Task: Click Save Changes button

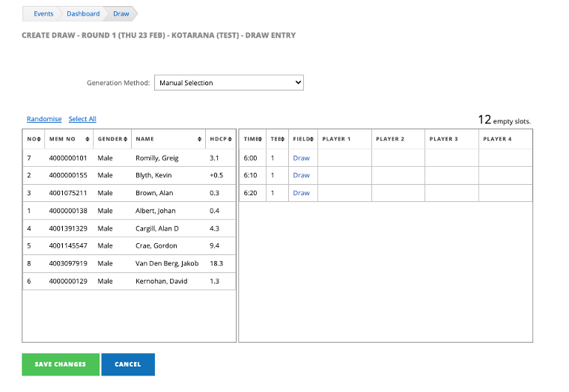Action: coord(61,364)
